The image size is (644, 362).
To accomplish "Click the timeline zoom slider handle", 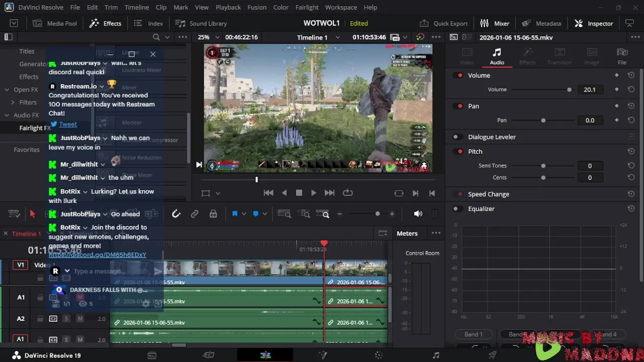I will [x=377, y=214].
